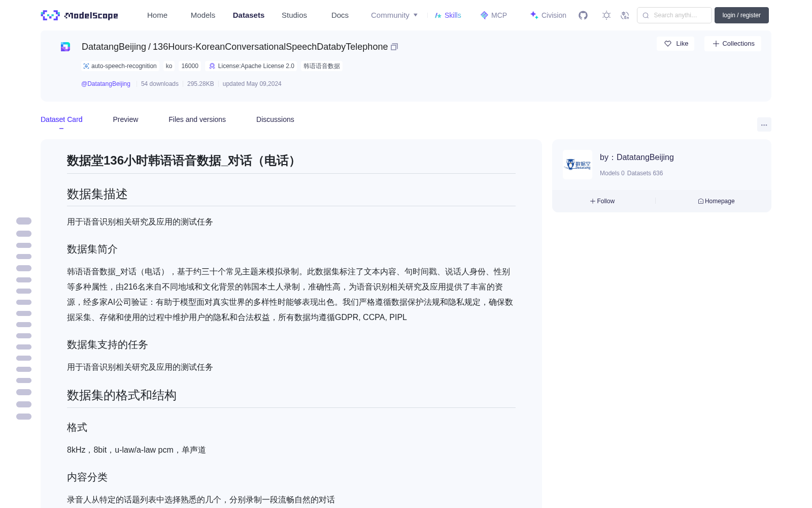The width and height of the screenshot is (812, 508).
Task: Click the 数据集描述 heading
Action: [97, 194]
